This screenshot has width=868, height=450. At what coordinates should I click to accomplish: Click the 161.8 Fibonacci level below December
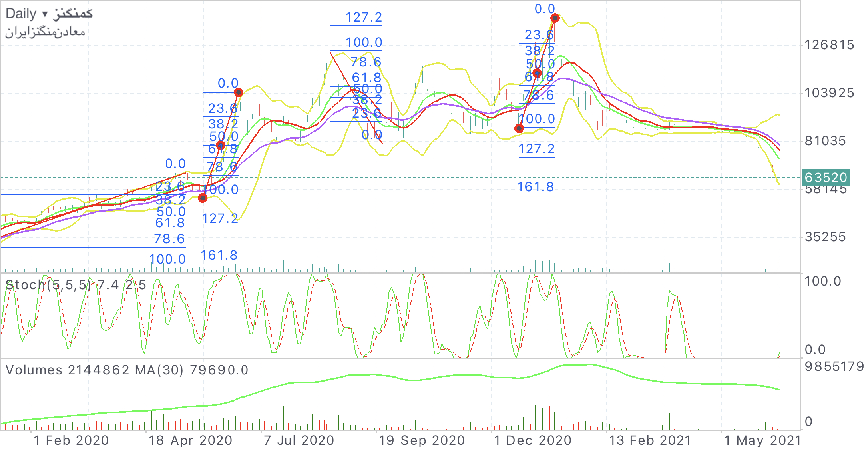point(536,187)
